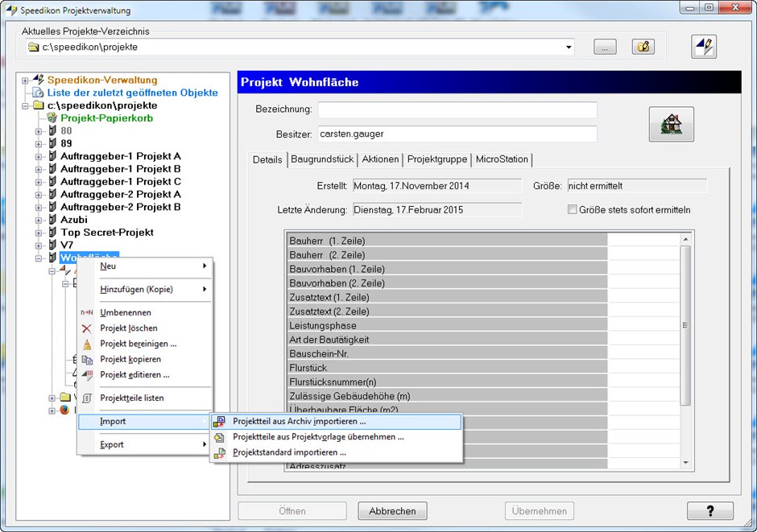Select Projektstandard importieren menu entry
Screen dimensions: 757x532
click(336, 452)
